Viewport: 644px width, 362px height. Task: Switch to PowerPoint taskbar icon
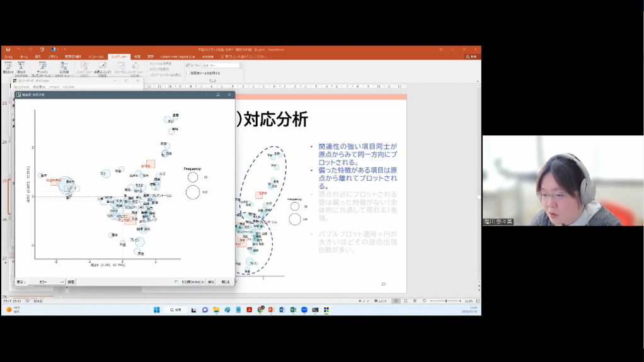271,310
